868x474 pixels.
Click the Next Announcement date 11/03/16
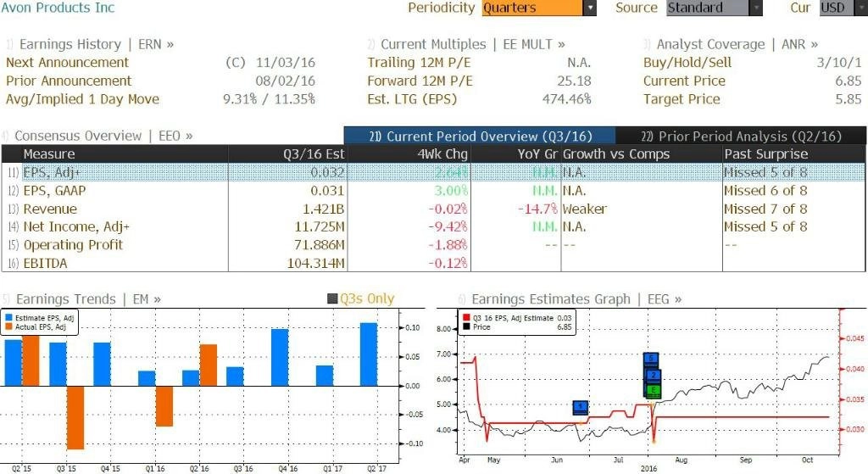pos(285,63)
